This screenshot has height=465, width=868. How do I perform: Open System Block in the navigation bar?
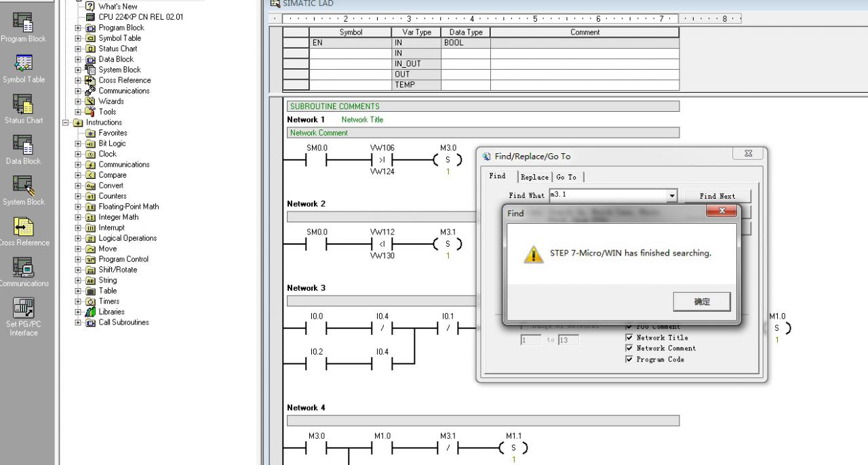23,190
